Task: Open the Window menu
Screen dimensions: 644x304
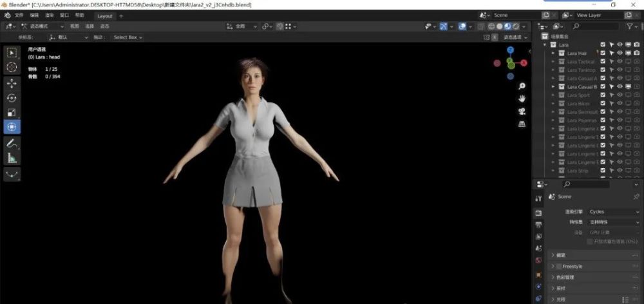Action: 64,15
